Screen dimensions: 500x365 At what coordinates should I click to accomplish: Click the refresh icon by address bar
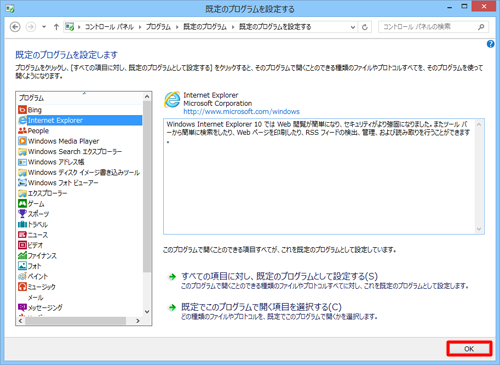[x=365, y=27]
